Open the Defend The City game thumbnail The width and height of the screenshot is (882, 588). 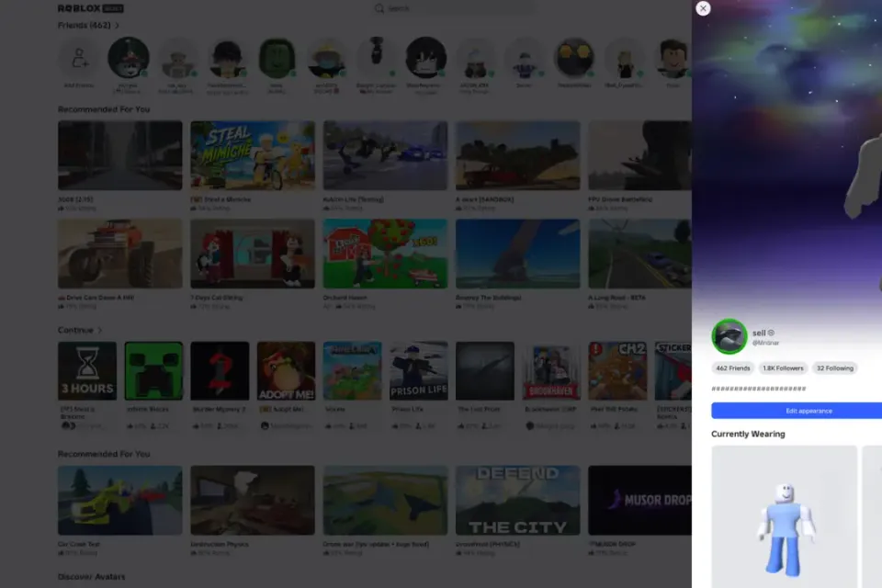pyautogui.click(x=518, y=500)
